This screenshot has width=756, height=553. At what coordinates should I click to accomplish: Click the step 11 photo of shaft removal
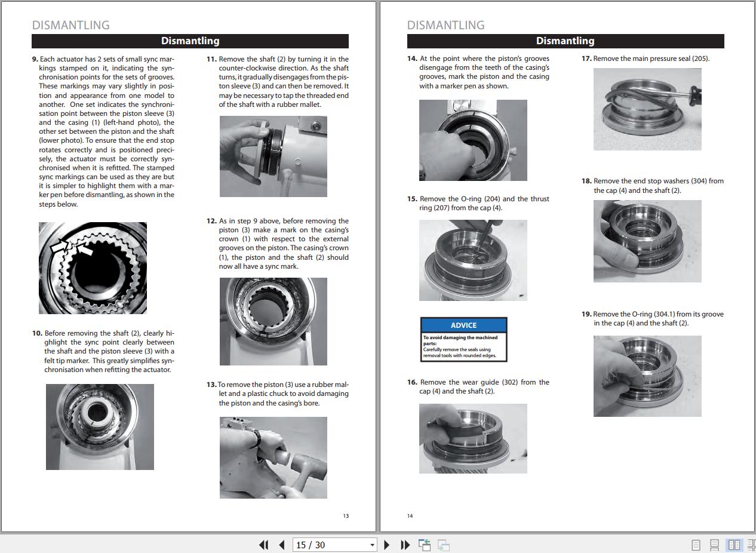point(273,156)
